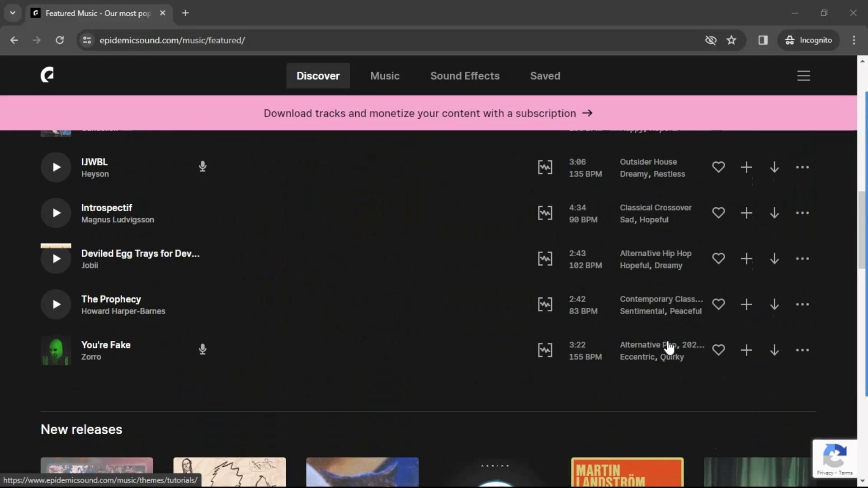Go to the Saved section
Viewport: 868px width, 488px height.
click(x=545, y=76)
